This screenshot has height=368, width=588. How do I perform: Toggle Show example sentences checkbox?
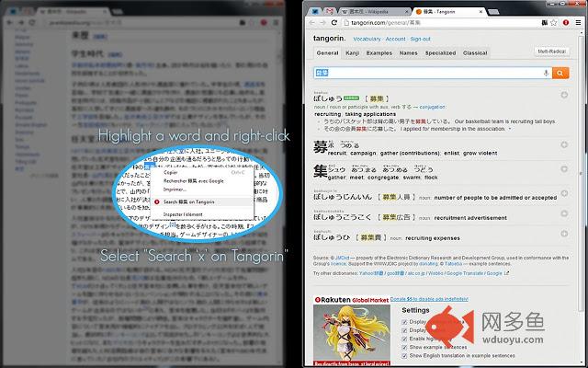point(404,347)
